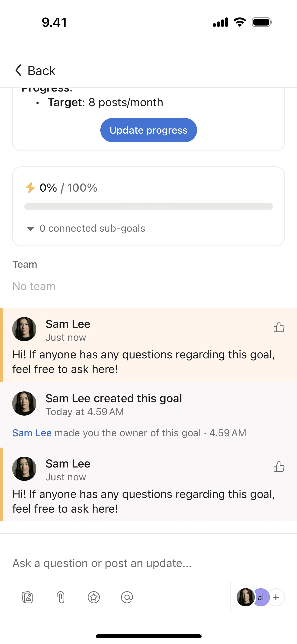Add appreciation with the star icon
This screenshot has width=297, height=644.
pyautogui.click(x=94, y=597)
